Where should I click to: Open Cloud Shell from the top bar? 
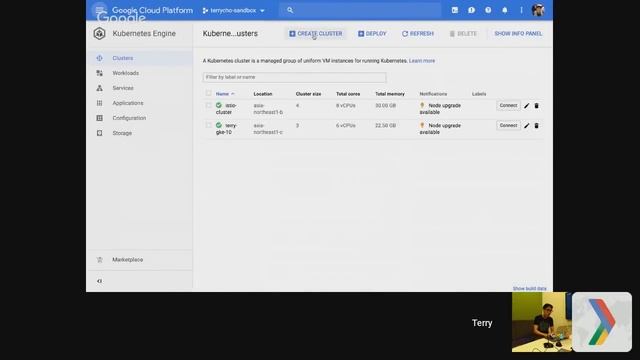tap(455, 10)
